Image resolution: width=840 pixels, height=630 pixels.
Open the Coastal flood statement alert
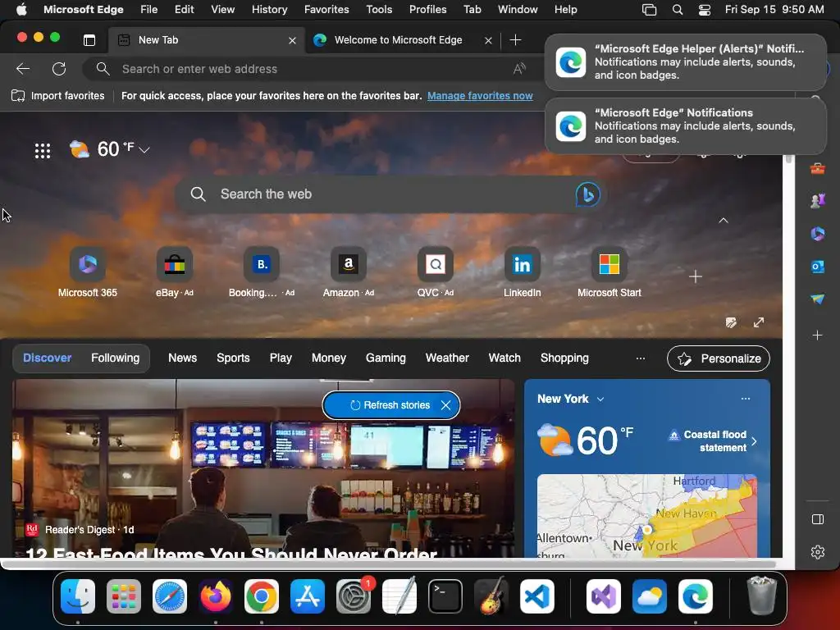click(x=713, y=441)
